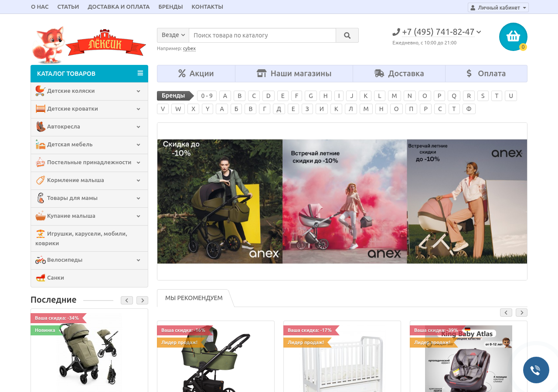Viewport: 558px width, 392px height.
Task: Click the car seat icon for Автокресла
Action: pyautogui.click(x=41, y=126)
